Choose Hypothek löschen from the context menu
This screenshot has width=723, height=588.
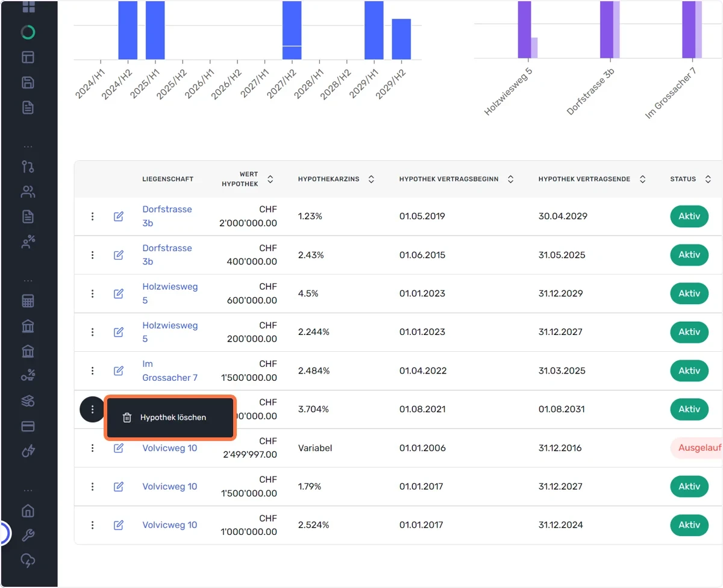point(171,418)
